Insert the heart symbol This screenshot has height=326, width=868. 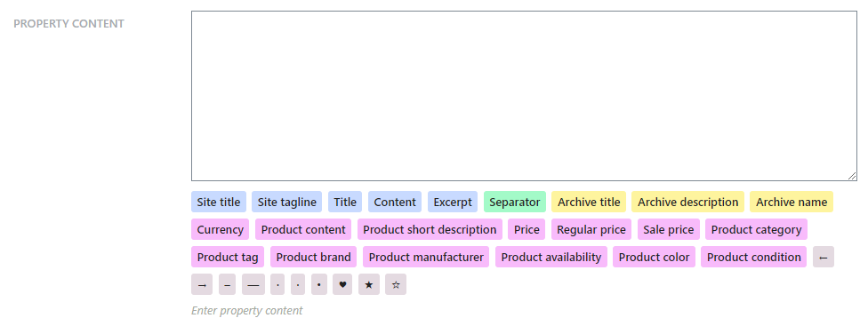click(x=342, y=284)
